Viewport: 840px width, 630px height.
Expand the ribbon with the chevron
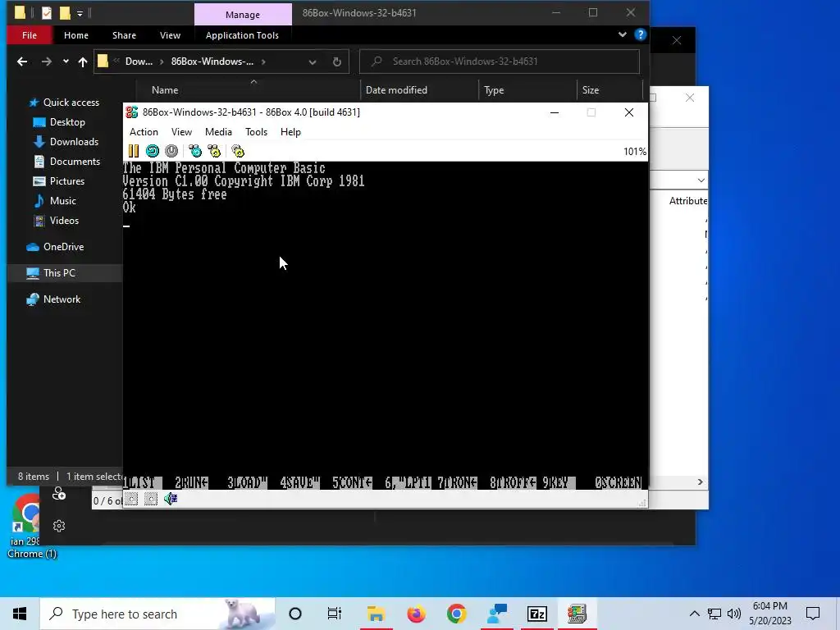pyautogui.click(x=622, y=34)
